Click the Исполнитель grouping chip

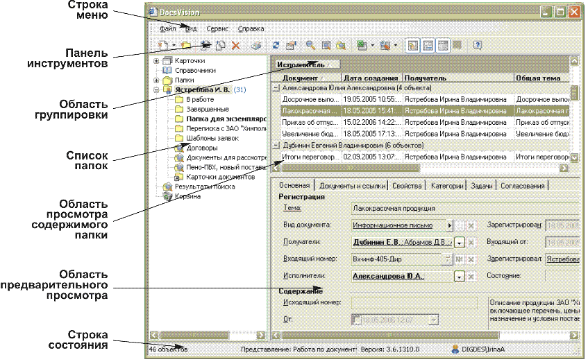pyautogui.click(x=307, y=64)
